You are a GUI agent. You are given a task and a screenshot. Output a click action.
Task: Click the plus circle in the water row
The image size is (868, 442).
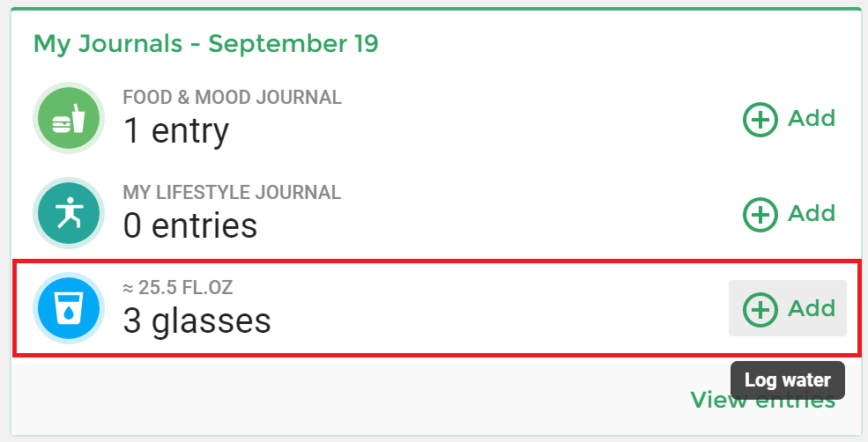click(760, 309)
